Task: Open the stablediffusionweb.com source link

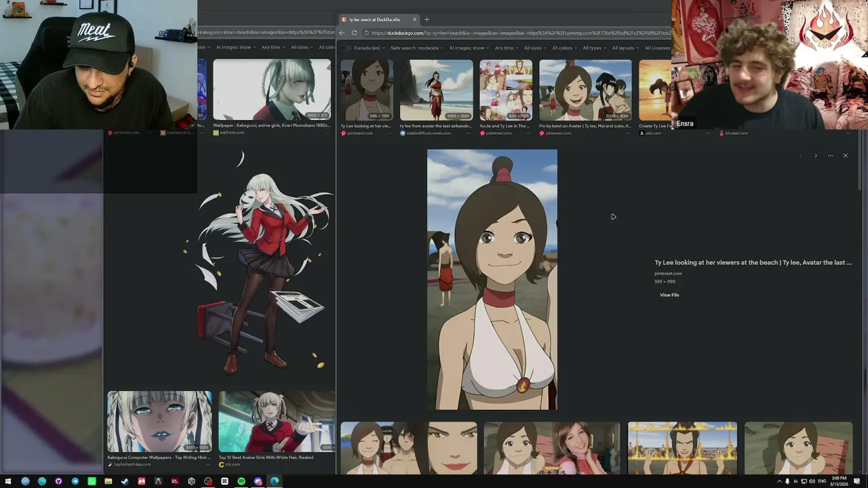Action: point(429,133)
